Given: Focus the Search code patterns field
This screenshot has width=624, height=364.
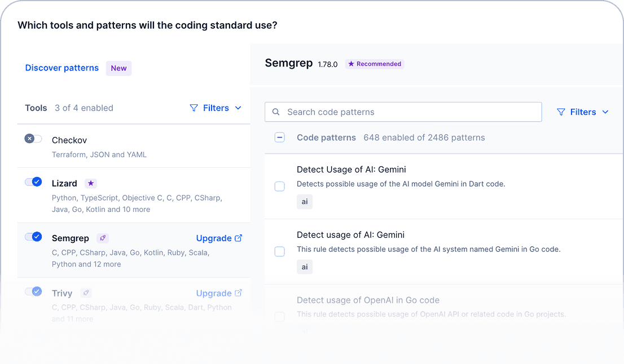Looking at the screenshot, I should point(403,112).
